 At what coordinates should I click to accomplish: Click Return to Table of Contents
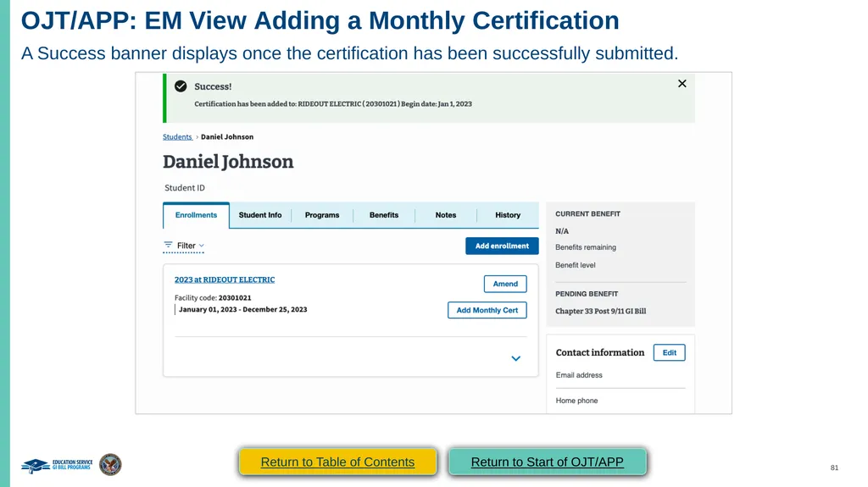[337, 462]
